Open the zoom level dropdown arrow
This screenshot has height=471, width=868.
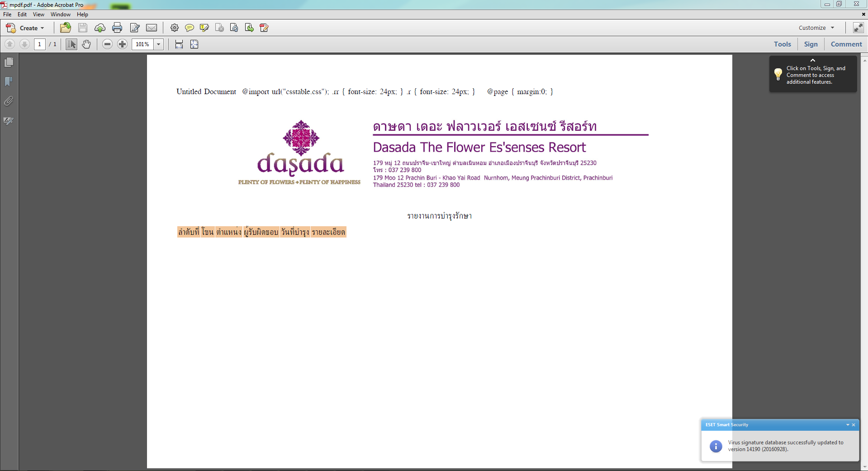click(159, 44)
